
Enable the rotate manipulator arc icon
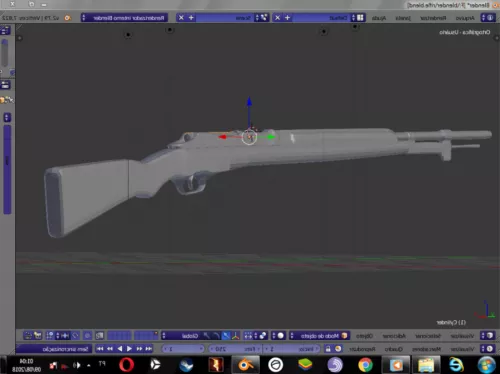[216, 336]
